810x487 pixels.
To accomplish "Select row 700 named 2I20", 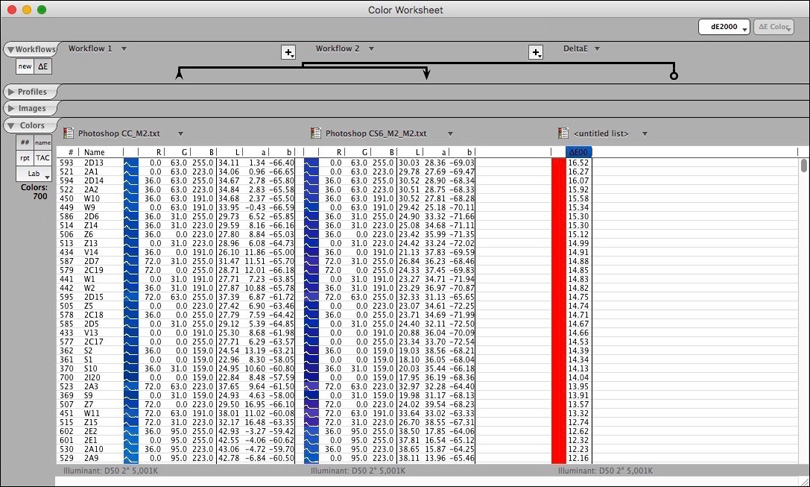I will point(427,378).
